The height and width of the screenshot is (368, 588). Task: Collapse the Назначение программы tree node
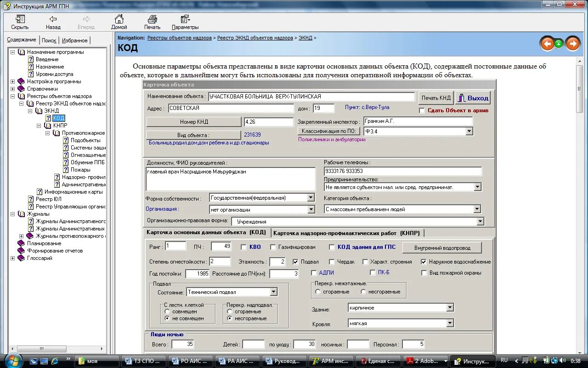click(12, 52)
